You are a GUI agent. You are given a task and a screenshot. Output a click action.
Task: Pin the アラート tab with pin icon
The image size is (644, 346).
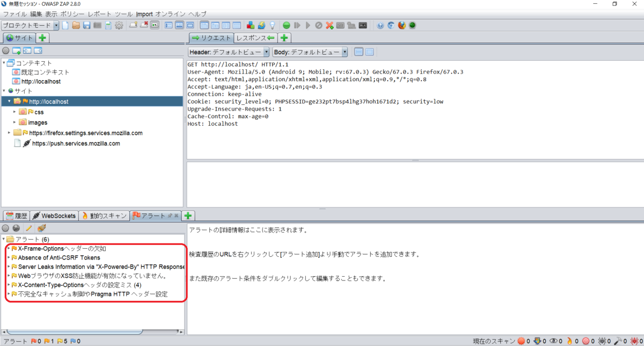pyautogui.click(x=170, y=215)
